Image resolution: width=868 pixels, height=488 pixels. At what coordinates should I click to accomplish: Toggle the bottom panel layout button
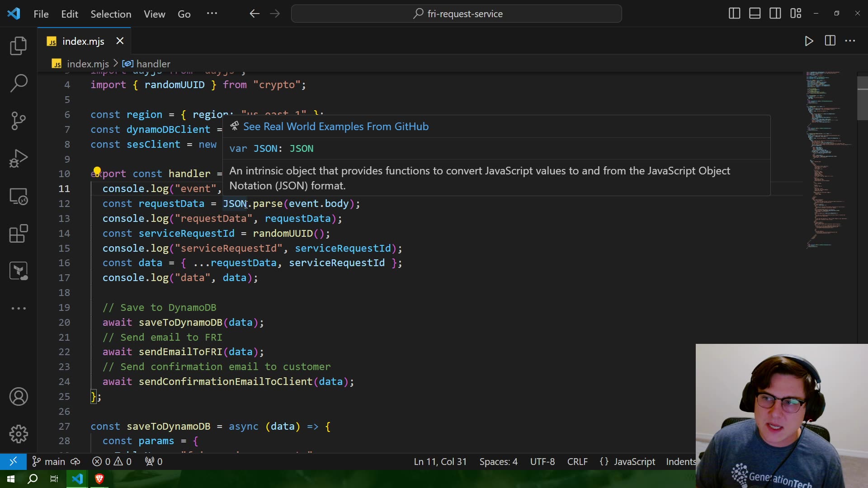(x=755, y=14)
